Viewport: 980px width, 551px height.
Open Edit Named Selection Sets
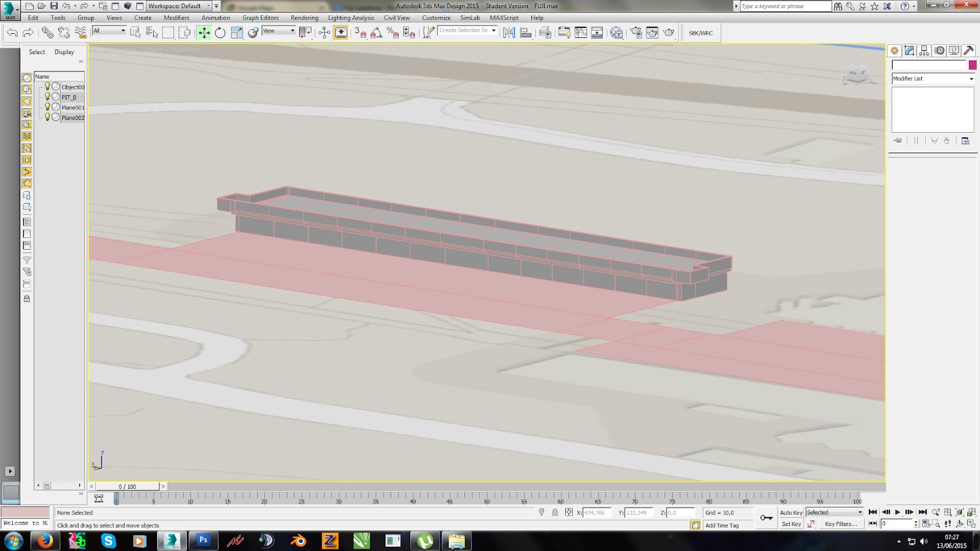pos(428,33)
